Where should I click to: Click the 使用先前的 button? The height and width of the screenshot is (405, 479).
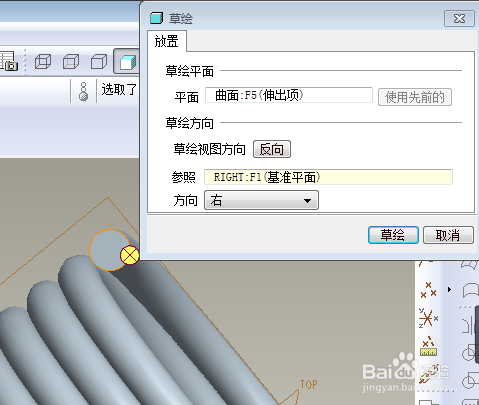pyautogui.click(x=415, y=97)
